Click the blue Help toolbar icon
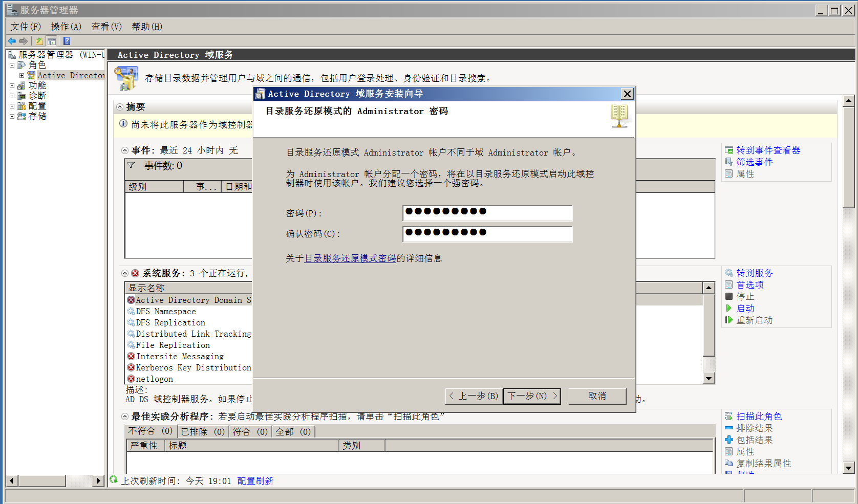The image size is (858, 504). 67,41
